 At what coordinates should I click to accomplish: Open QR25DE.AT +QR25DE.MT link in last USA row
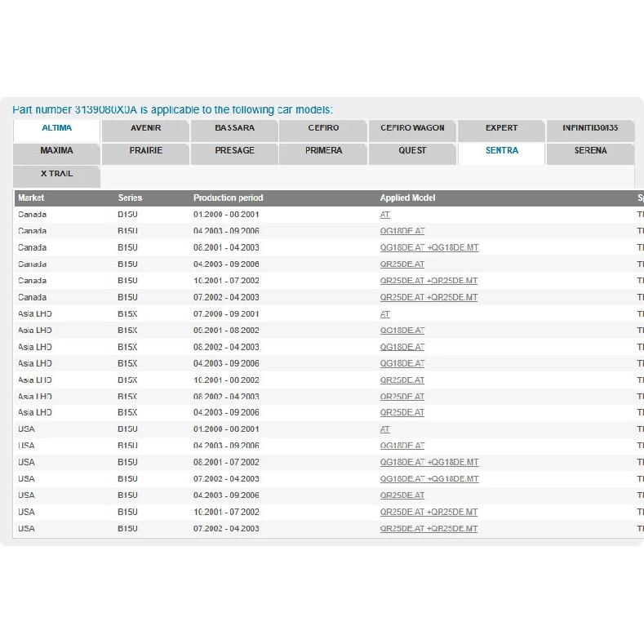pyautogui.click(x=429, y=529)
